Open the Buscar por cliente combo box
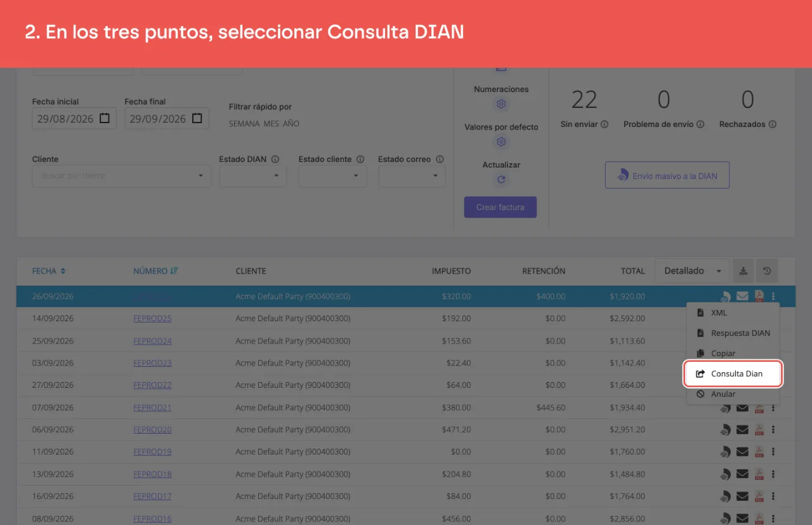The height and width of the screenshot is (525, 812). [x=122, y=176]
